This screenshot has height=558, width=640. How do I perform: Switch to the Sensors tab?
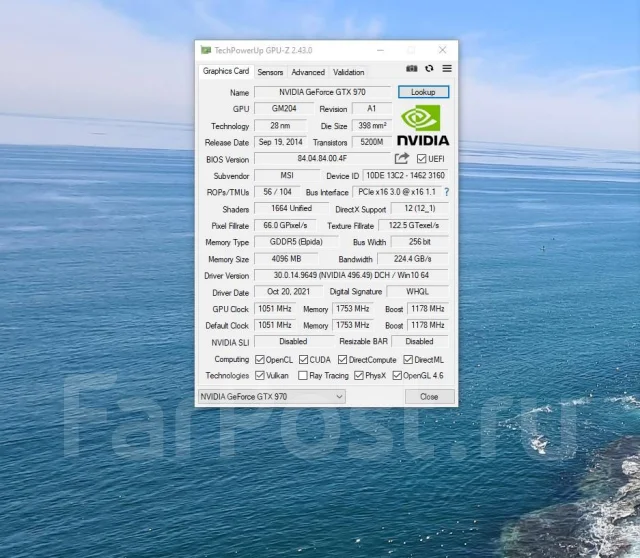[x=270, y=72]
